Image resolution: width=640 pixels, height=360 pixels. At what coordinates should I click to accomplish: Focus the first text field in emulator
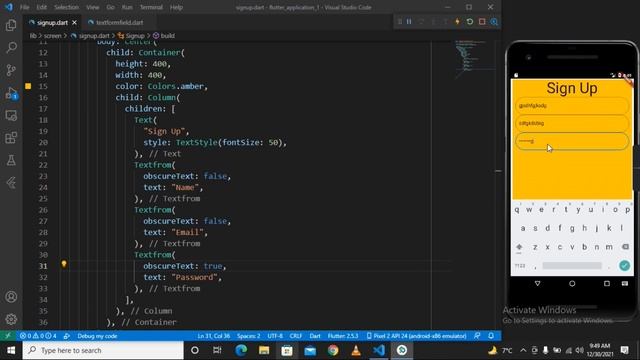pos(572,106)
